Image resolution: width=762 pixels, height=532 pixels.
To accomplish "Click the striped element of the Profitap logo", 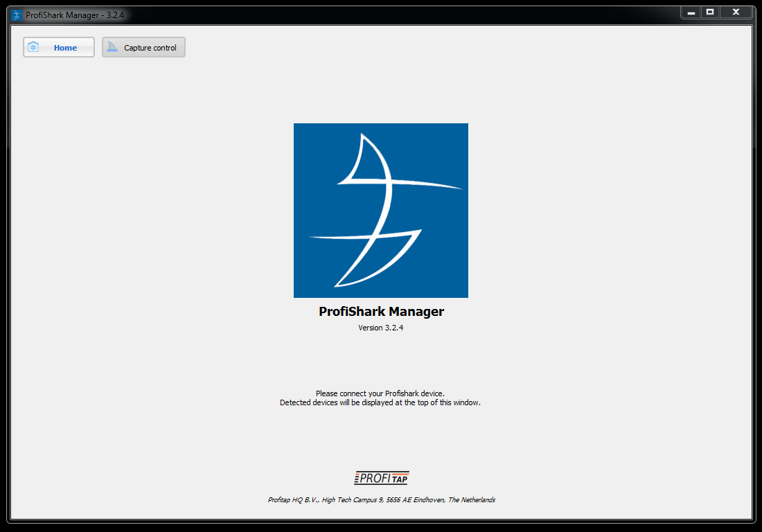I will [x=358, y=477].
